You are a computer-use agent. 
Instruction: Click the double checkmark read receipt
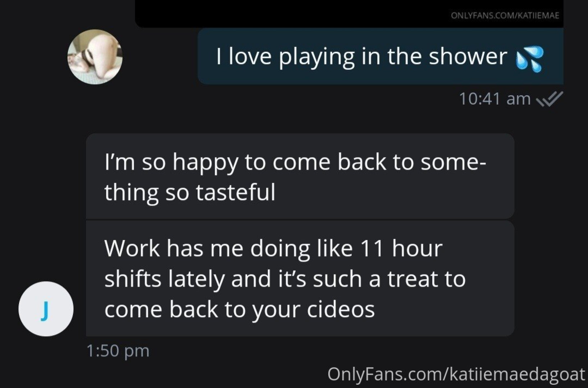pyautogui.click(x=549, y=99)
